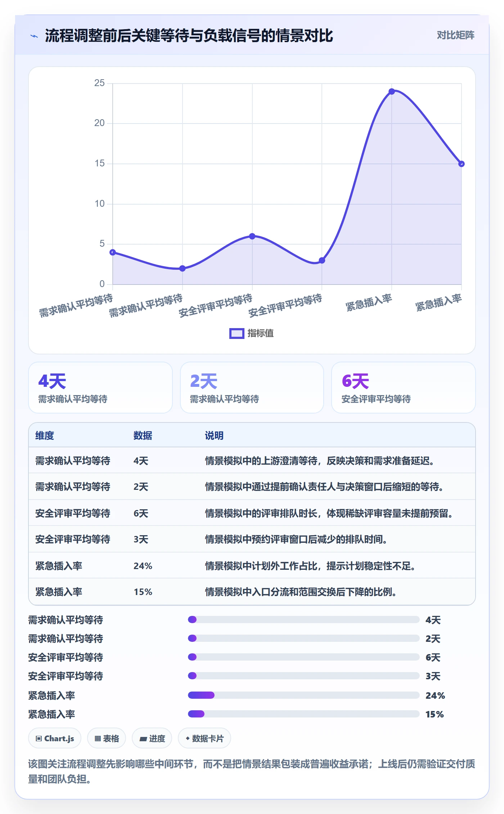504x814 pixels.
Task: Click the 说明 column header
Action: click(214, 435)
